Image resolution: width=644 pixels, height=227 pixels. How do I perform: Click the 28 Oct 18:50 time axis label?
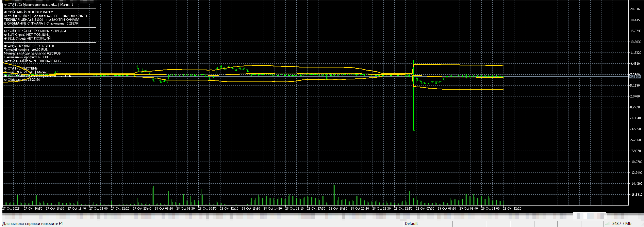click(338, 208)
